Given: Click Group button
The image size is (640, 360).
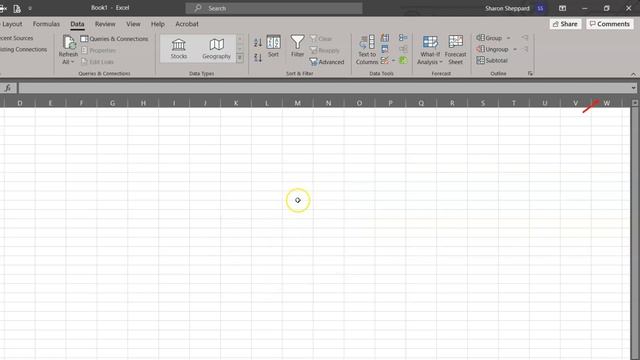Looking at the screenshot, I should pos(489,38).
